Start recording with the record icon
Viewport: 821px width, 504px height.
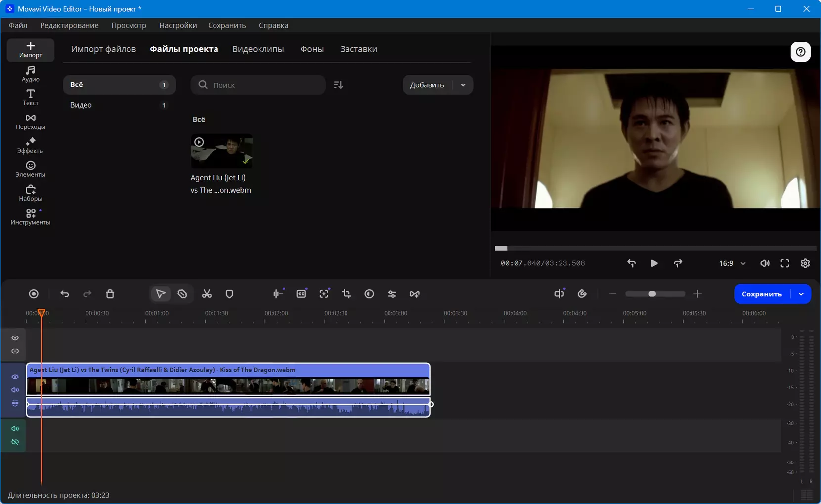pyautogui.click(x=34, y=294)
